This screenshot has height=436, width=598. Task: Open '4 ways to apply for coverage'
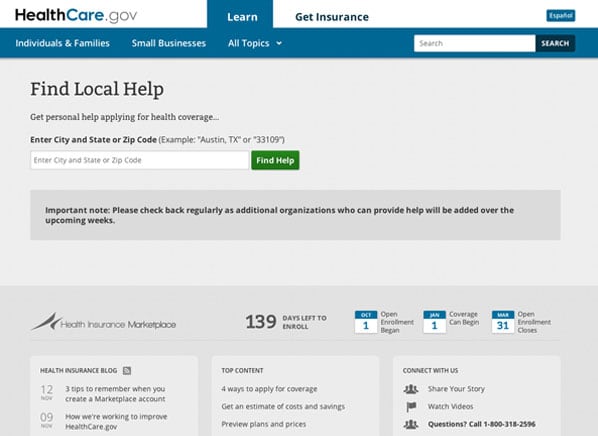(x=269, y=389)
